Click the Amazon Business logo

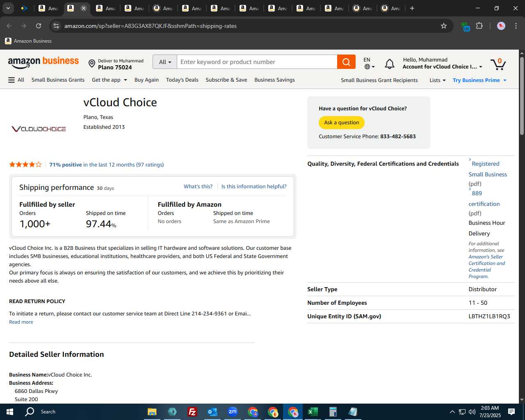coord(43,63)
